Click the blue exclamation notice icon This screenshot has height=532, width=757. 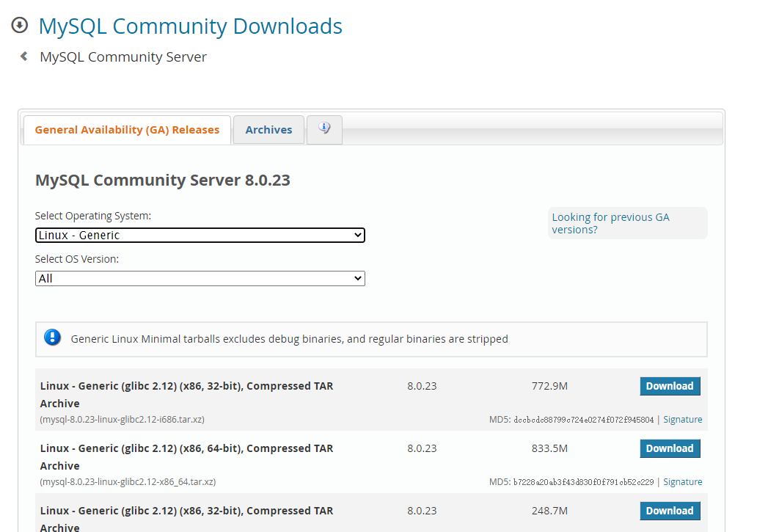pos(52,338)
